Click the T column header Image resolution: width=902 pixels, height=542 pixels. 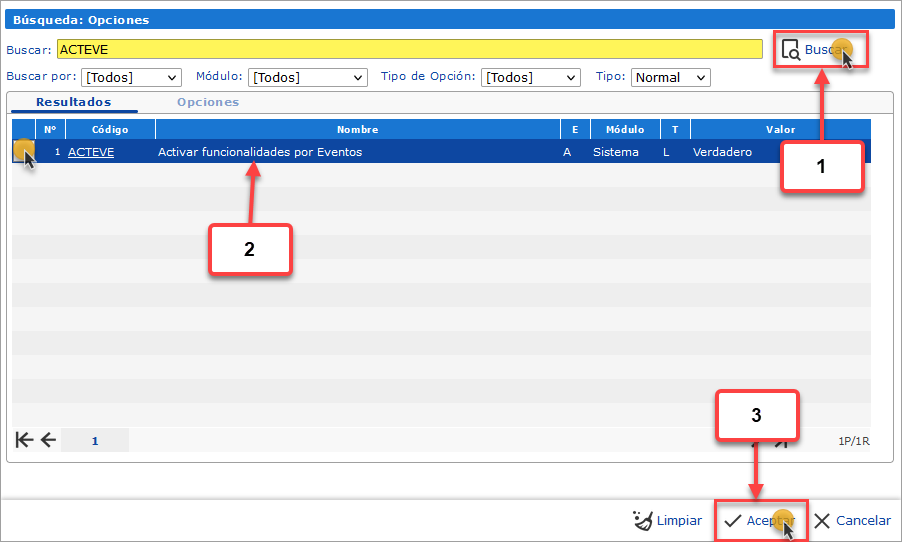675,129
